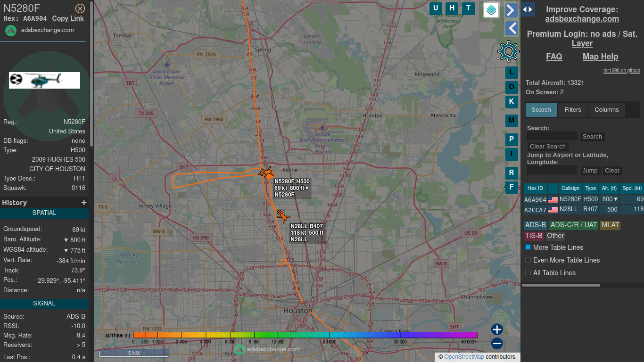The width and height of the screenshot is (644, 362).
Task: Click the Copy Link link
Action: tap(68, 18)
